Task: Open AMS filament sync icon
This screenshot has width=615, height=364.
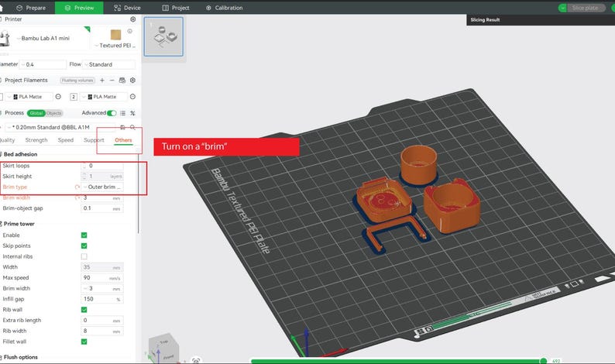Action: click(x=122, y=80)
